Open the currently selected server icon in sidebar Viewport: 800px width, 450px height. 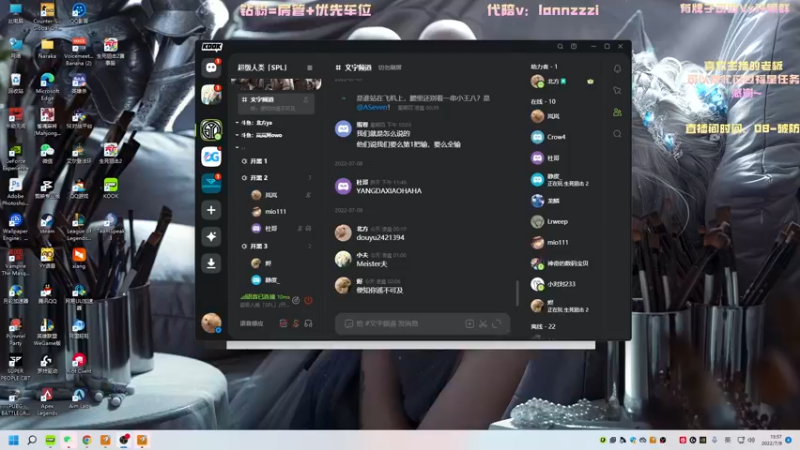(211, 130)
